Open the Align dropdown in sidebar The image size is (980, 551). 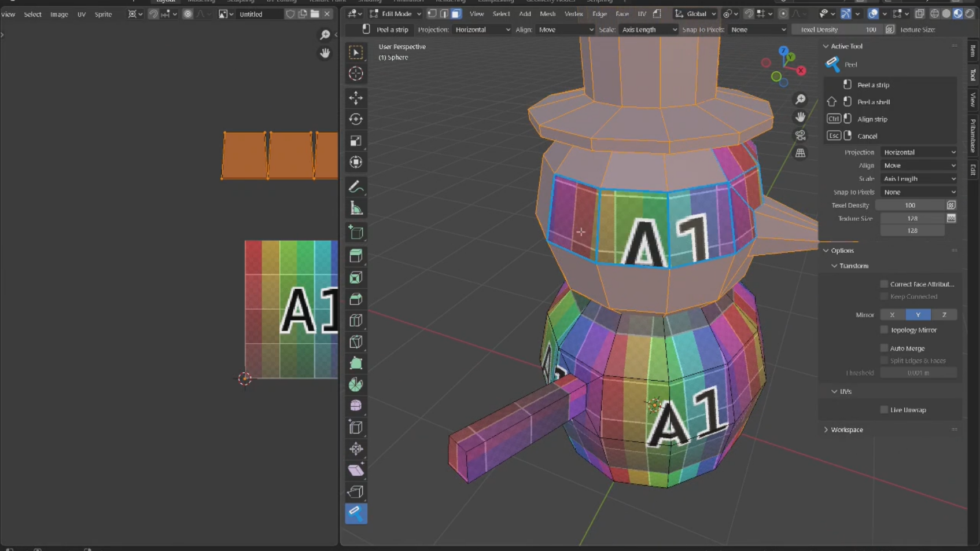(919, 166)
